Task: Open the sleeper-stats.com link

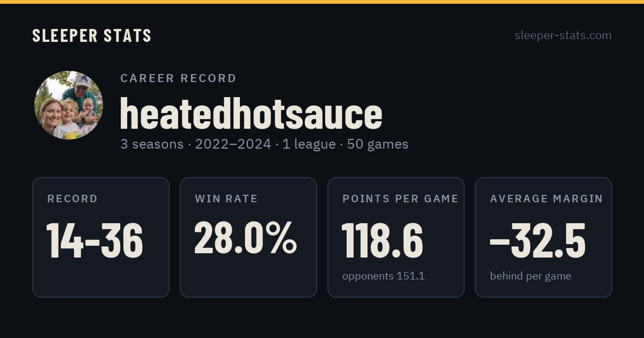Action: pos(563,35)
